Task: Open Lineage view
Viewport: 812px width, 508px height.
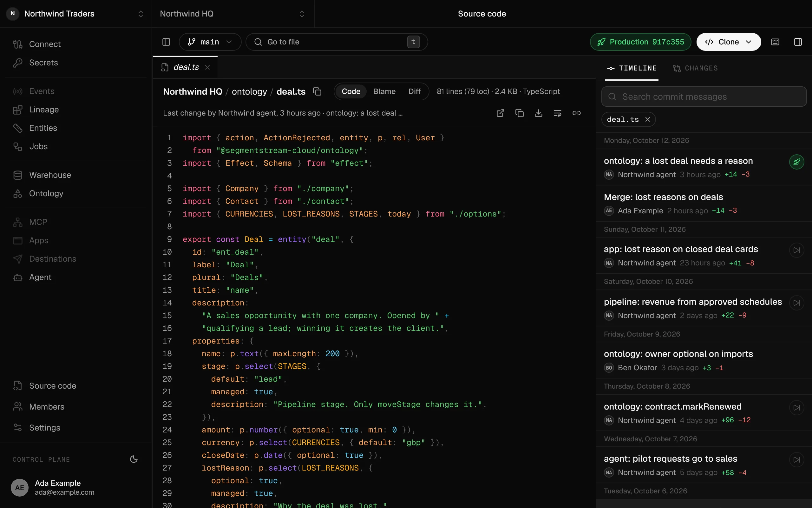Action: coord(76,110)
